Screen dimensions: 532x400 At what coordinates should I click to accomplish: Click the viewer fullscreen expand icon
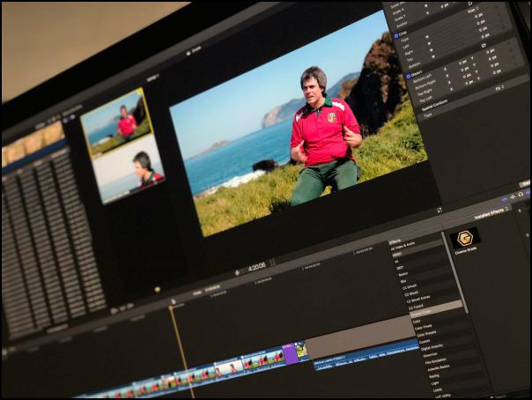[x=440, y=211]
